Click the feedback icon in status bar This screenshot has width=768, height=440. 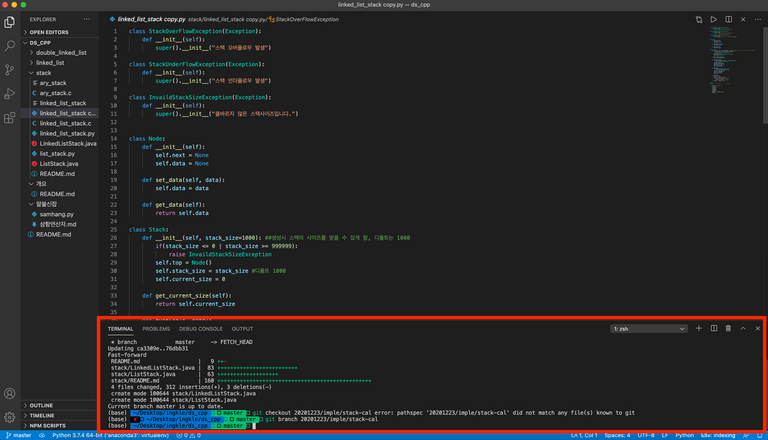pyautogui.click(x=746, y=435)
